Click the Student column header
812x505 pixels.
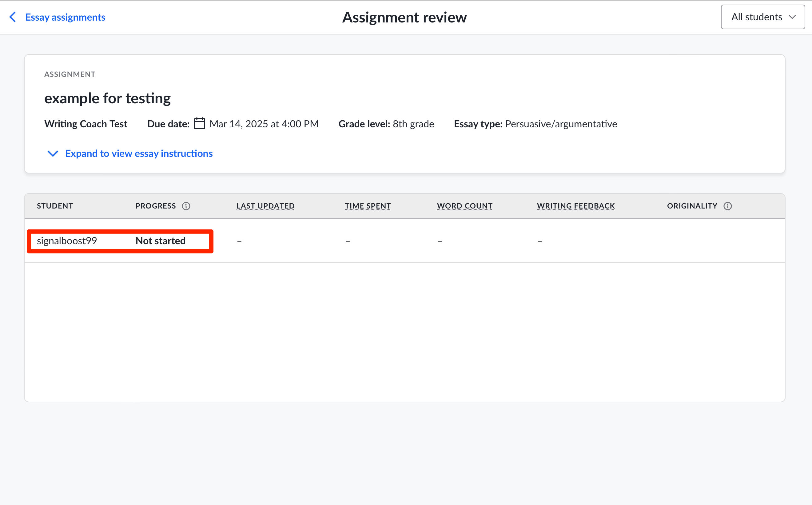pos(55,206)
